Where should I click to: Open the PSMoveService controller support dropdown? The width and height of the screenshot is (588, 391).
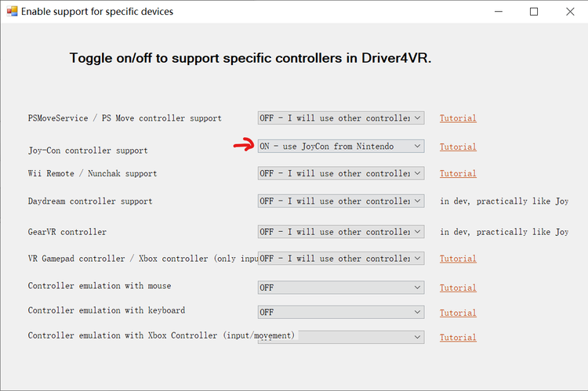click(341, 118)
